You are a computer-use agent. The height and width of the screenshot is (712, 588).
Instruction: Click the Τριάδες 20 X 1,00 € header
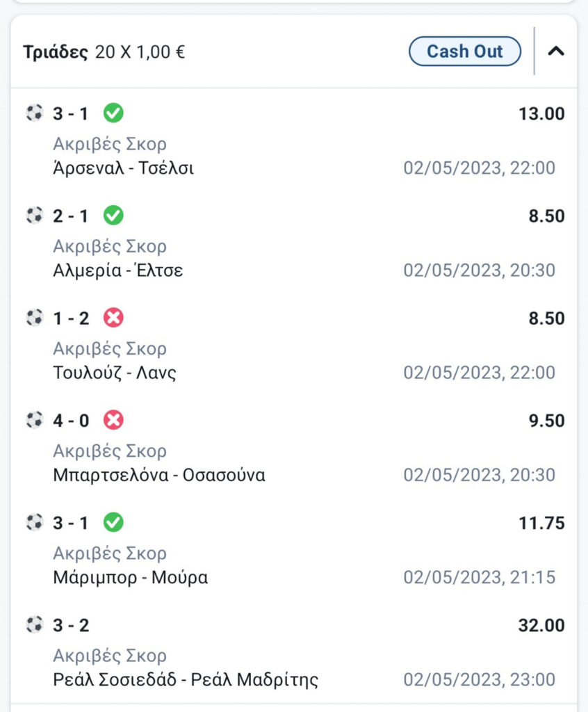104,52
